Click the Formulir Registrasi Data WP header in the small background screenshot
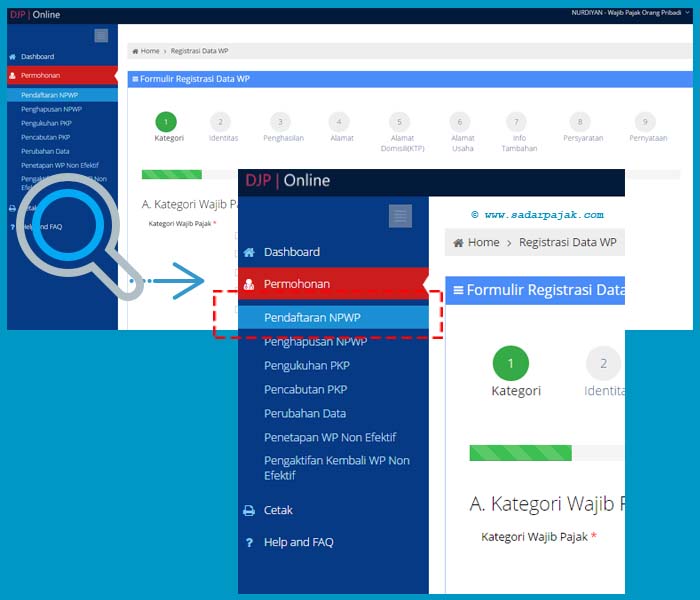 pyautogui.click(x=410, y=79)
